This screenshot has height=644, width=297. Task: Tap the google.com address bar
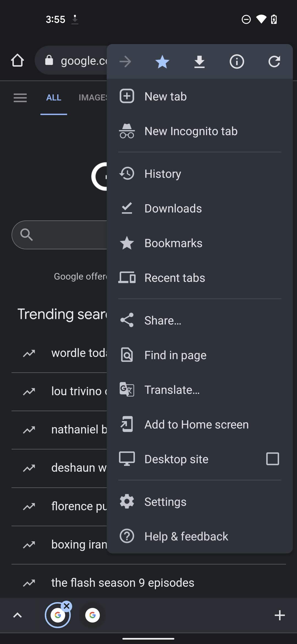(71, 60)
